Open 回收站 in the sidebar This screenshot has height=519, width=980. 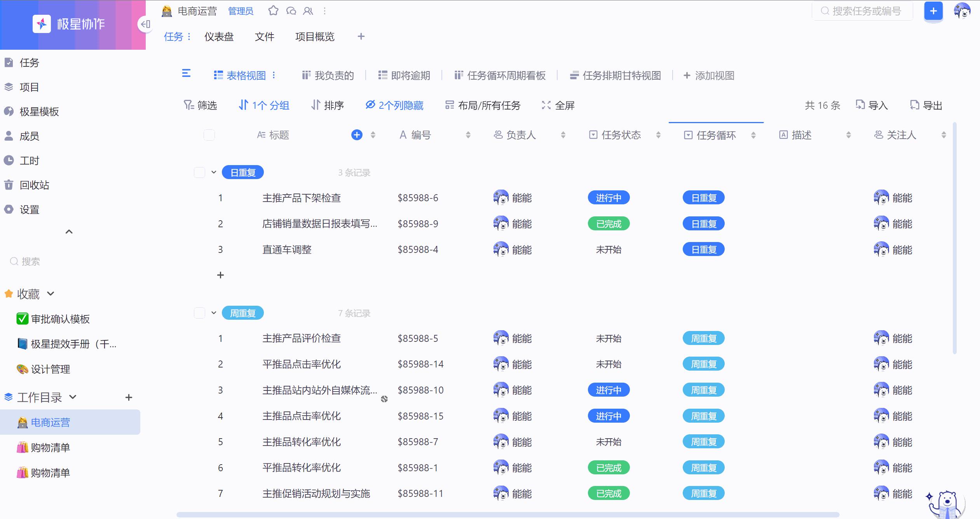tap(34, 185)
